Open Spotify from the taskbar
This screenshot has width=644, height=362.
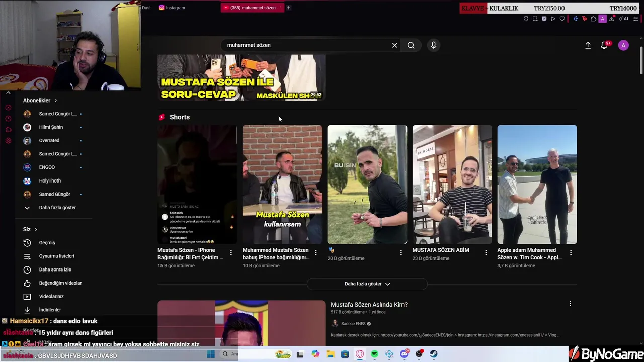tap(374, 354)
